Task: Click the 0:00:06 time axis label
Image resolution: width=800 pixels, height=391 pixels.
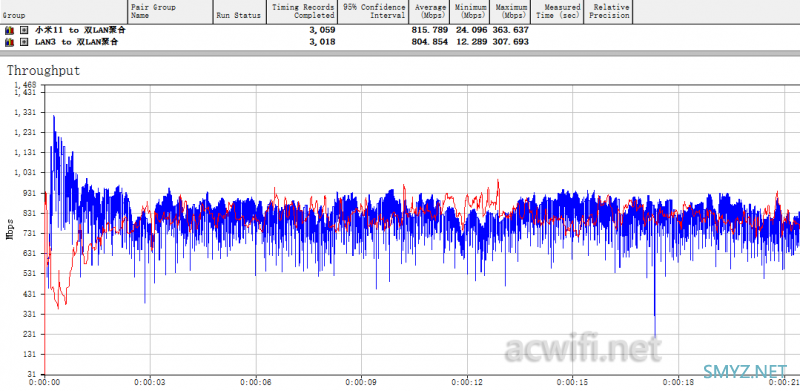Action: coord(256,382)
